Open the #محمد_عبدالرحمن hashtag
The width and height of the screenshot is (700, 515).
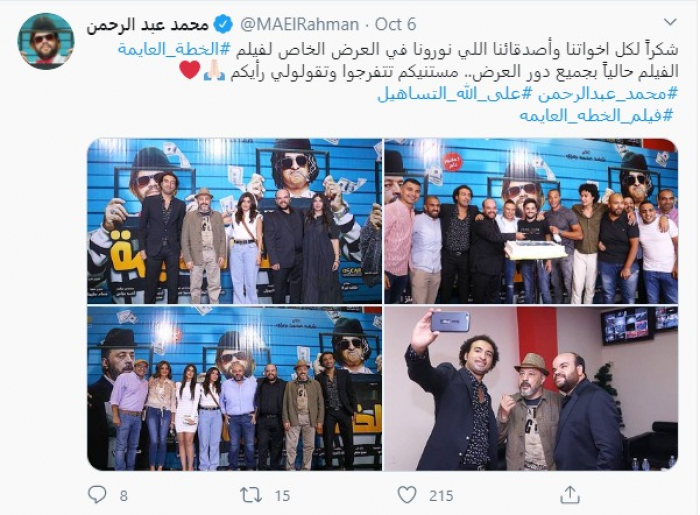608,94
